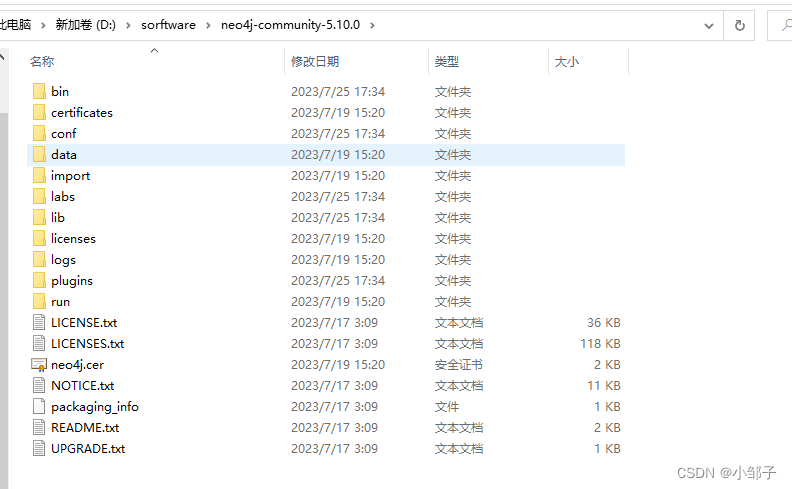Click the lib folder icon
Image resolution: width=792 pixels, height=489 pixels.
click(x=39, y=218)
